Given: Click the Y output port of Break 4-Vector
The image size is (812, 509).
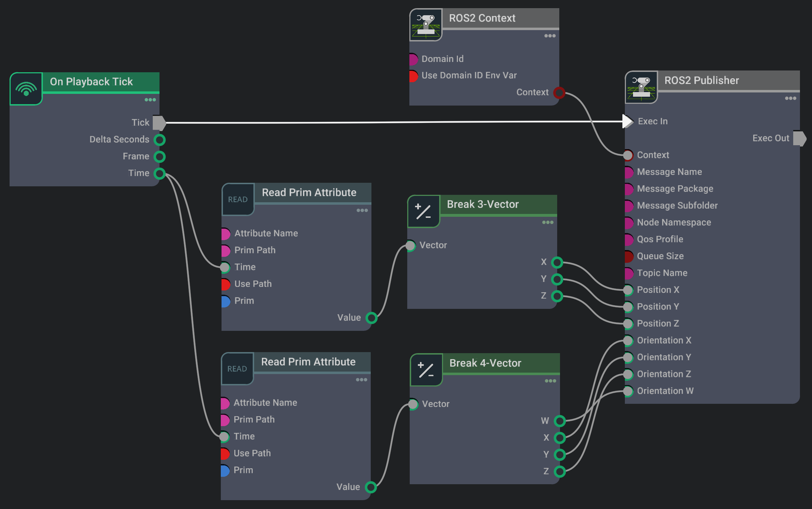Looking at the screenshot, I should point(560,455).
